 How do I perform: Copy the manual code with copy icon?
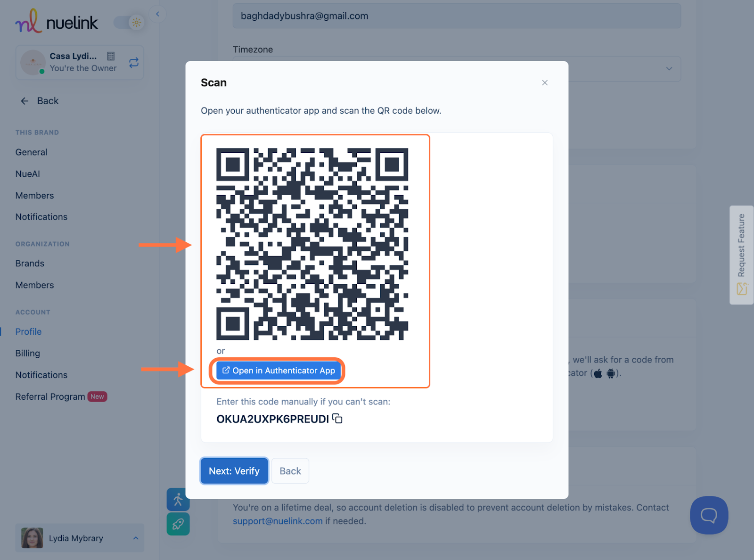click(337, 419)
